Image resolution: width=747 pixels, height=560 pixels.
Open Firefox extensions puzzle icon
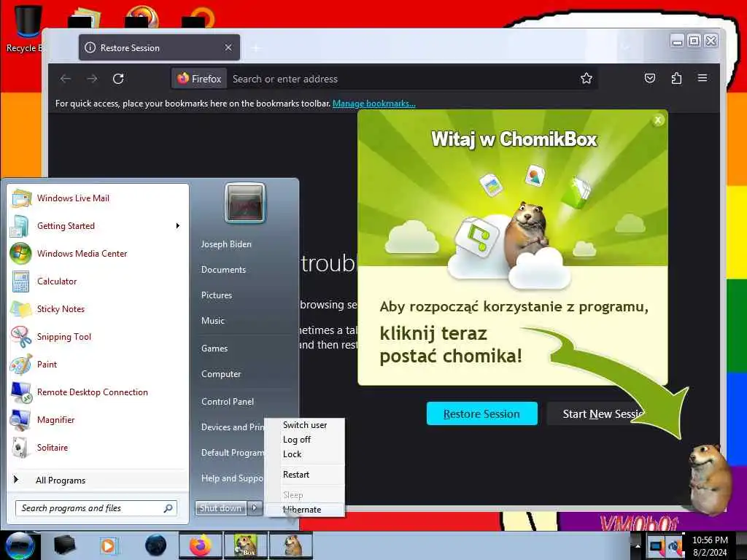pos(676,78)
